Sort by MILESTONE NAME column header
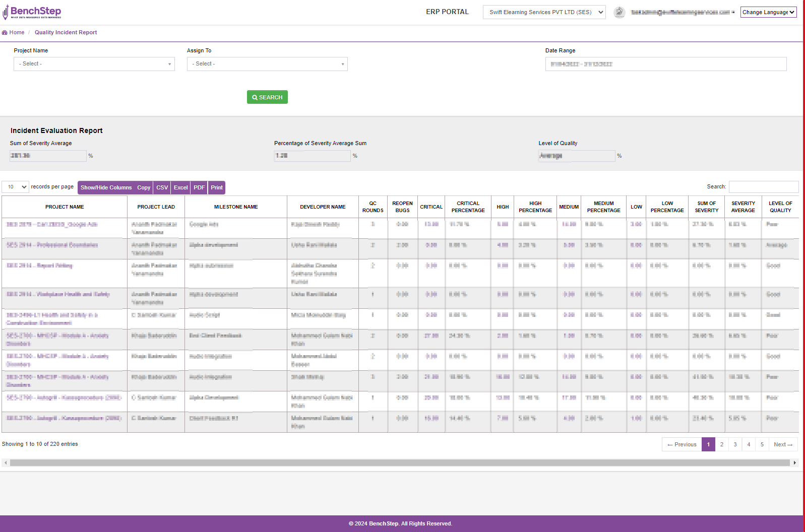805x532 pixels. (x=236, y=207)
